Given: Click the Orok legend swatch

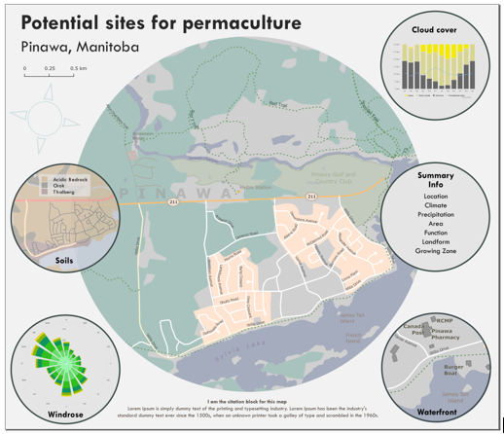Looking at the screenshot, I should coord(45,186).
